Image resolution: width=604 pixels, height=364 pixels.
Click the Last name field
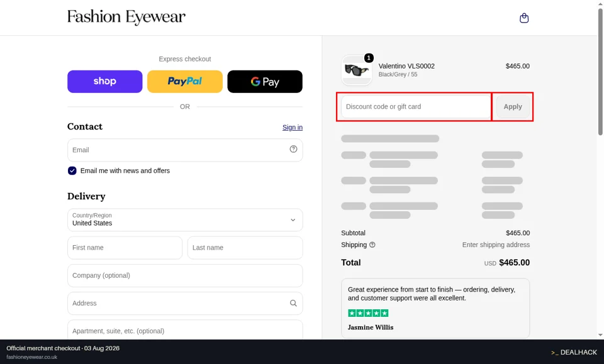(x=245, y=248)
